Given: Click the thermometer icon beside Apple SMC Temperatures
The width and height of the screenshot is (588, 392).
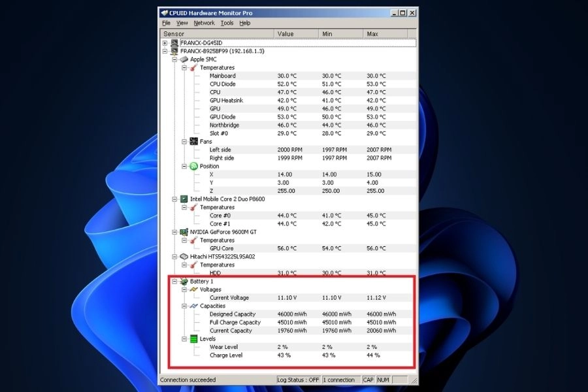Looking at the screenshot, I should click(x=193, y=67).
